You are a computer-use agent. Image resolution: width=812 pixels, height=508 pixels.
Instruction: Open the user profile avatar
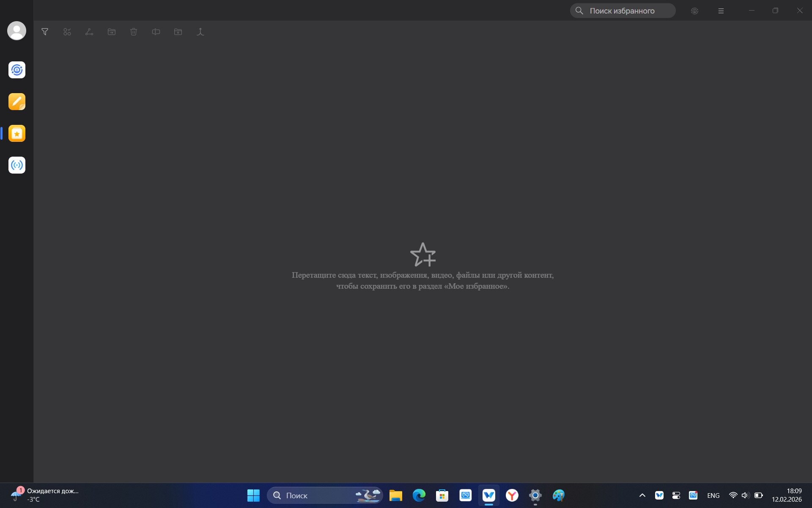(17, 30)
